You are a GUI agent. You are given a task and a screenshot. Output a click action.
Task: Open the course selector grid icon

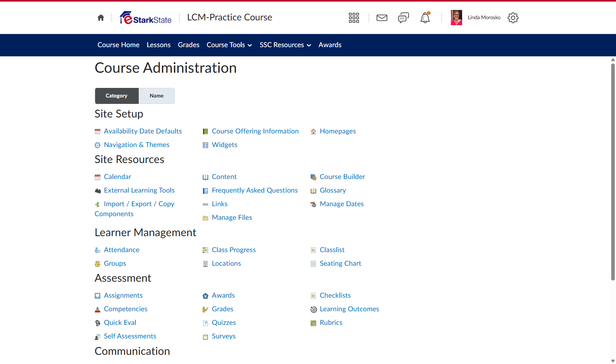coord(354,18)
